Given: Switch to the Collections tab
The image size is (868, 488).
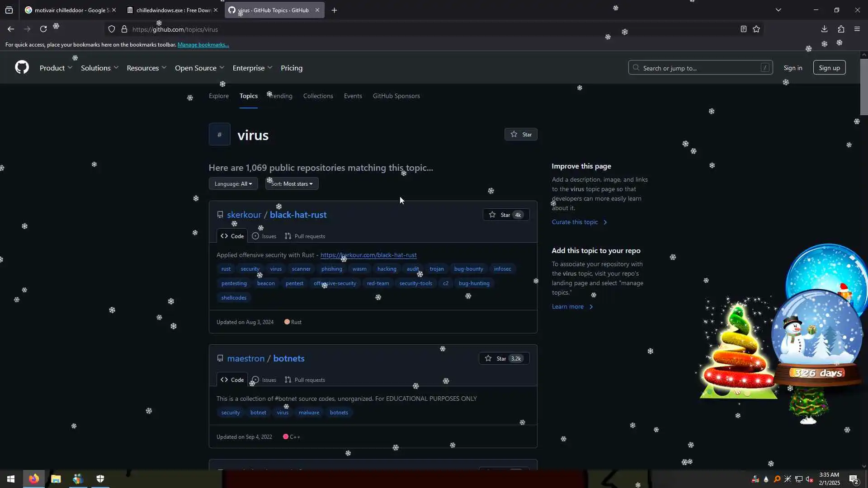Looking at the screenshot, I should 318,96.
